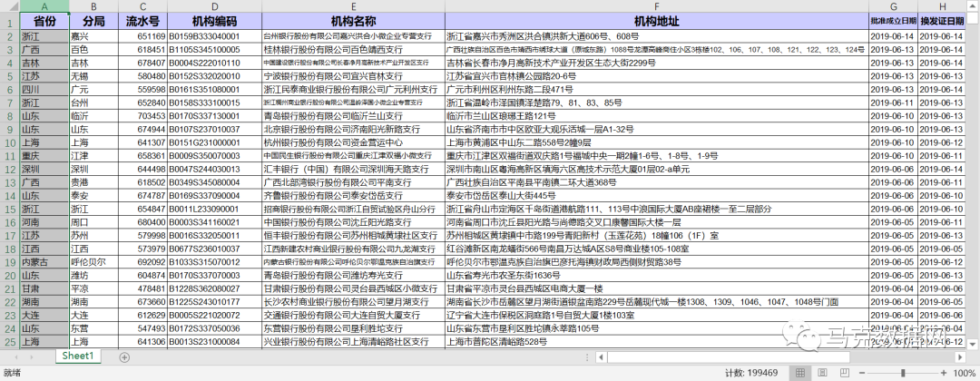
Task: Click vertical scrollbar down arrow
Action: point(973,344)
